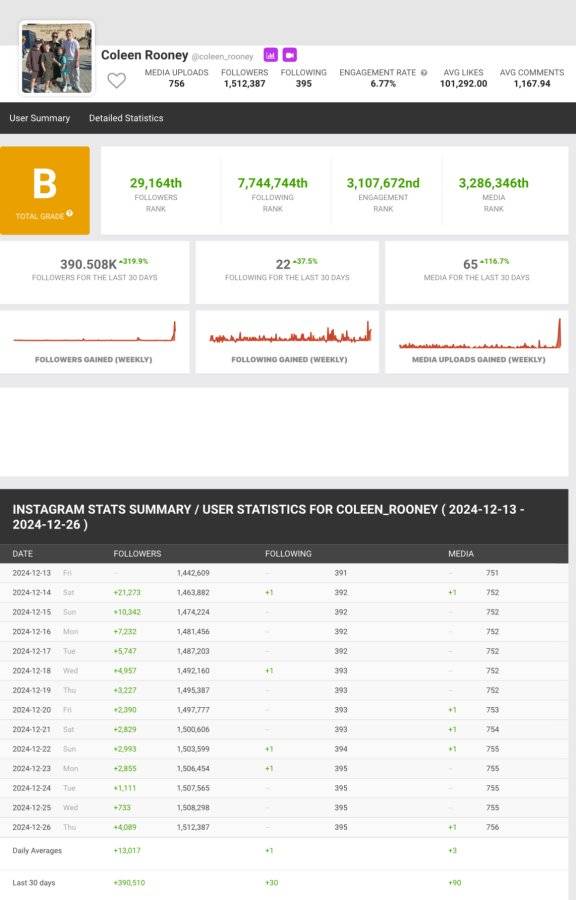This screenshot has height=900, width=576.
Task: Click the @coleen_rooney handle
Action: click(x=222, y=57)
